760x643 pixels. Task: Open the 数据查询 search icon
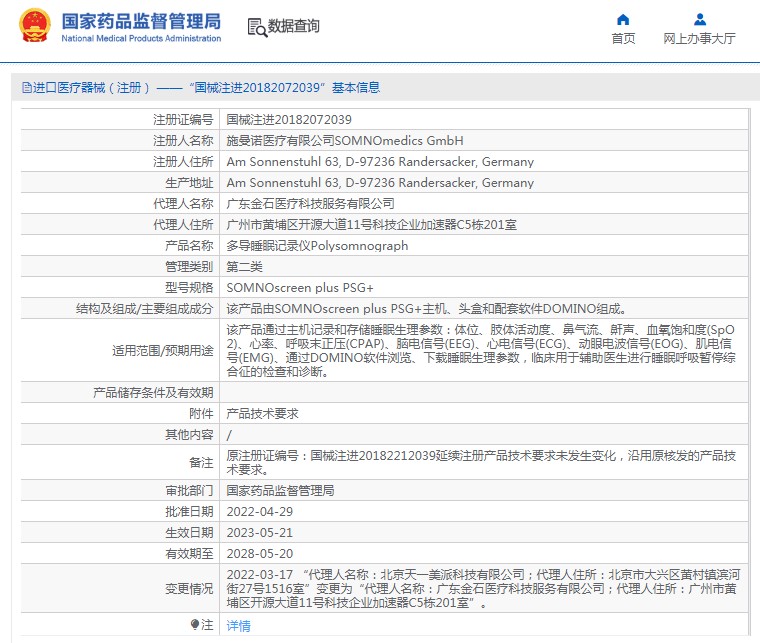(257, 27)
